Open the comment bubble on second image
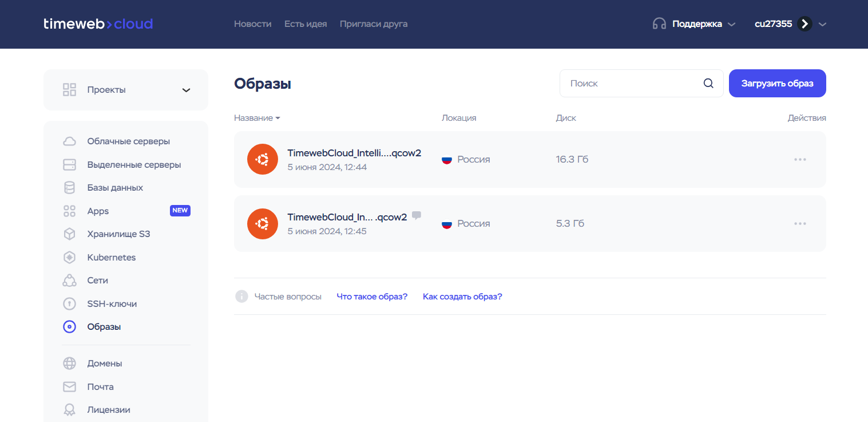The width and height of the screenshot is (868, 422). click(417, 215)
